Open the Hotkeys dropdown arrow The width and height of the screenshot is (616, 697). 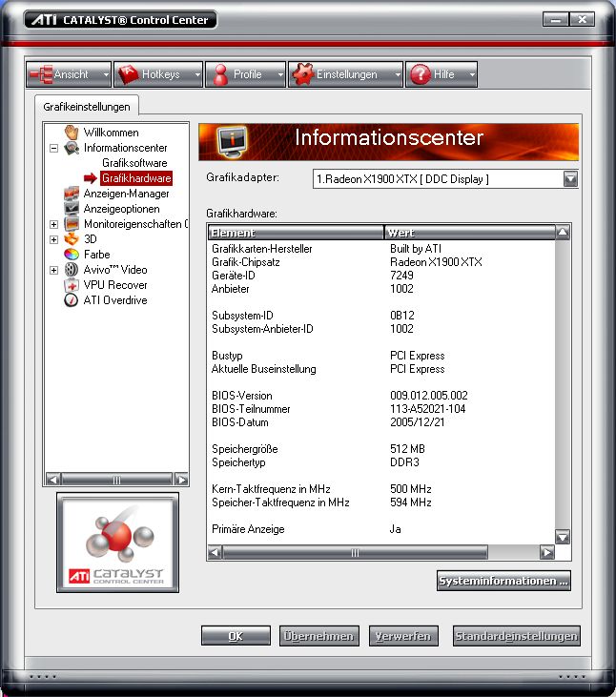click(x=197, y=74)
